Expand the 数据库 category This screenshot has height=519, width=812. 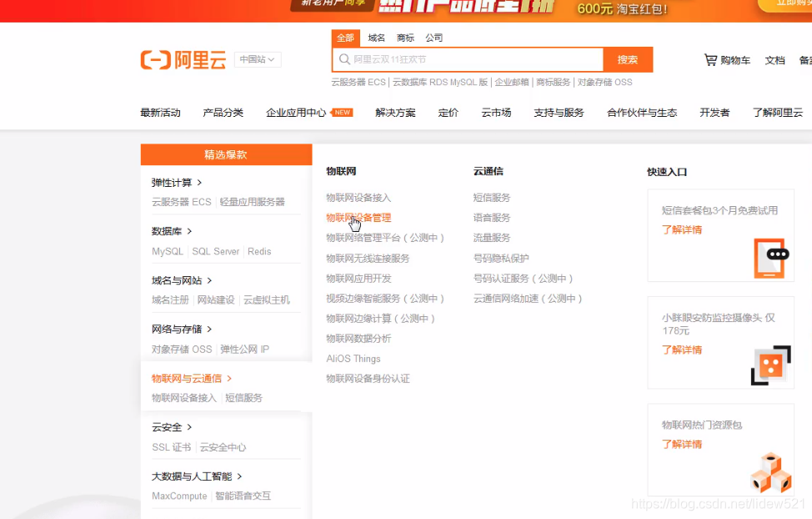(172, 231)
